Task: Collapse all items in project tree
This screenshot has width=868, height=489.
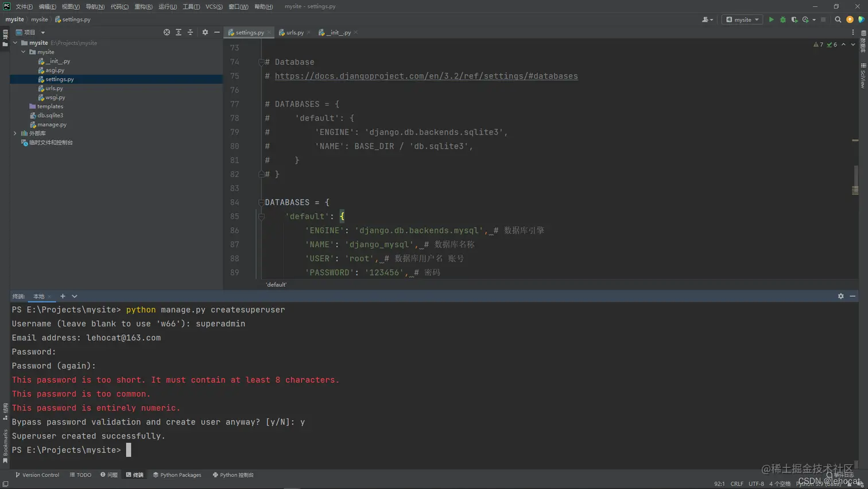Action: click(190, 32)
